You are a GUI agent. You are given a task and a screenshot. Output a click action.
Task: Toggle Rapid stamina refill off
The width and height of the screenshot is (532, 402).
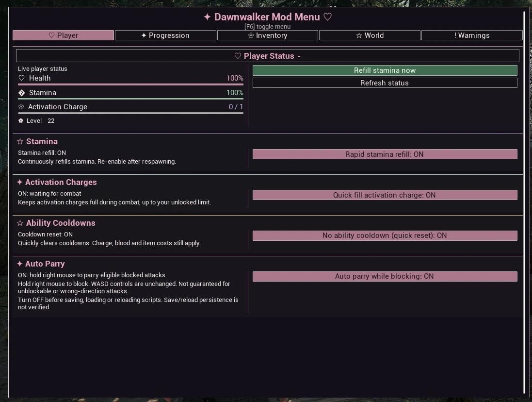[x=385, y=154]
